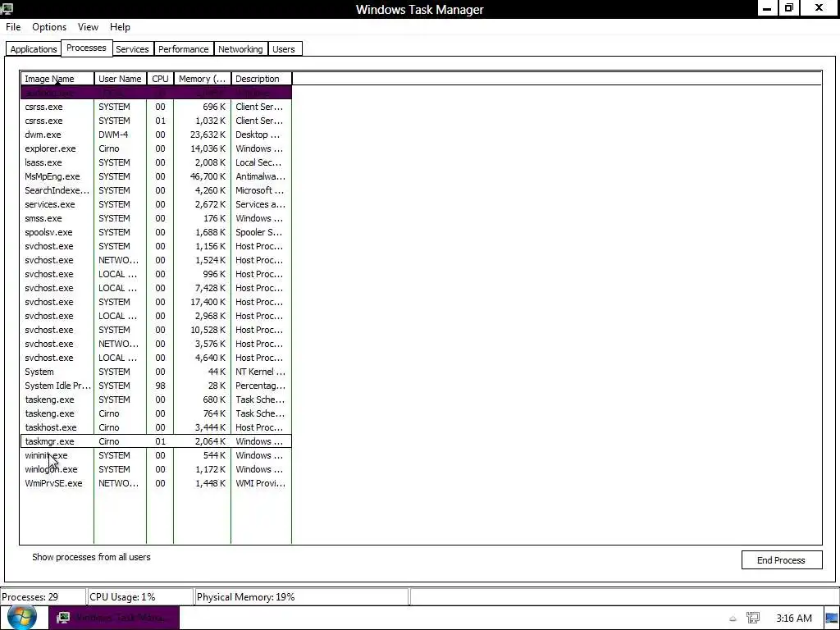The image size is (840, 630).
Task: Select the explorer.exe process
Action: click(156, 148)
